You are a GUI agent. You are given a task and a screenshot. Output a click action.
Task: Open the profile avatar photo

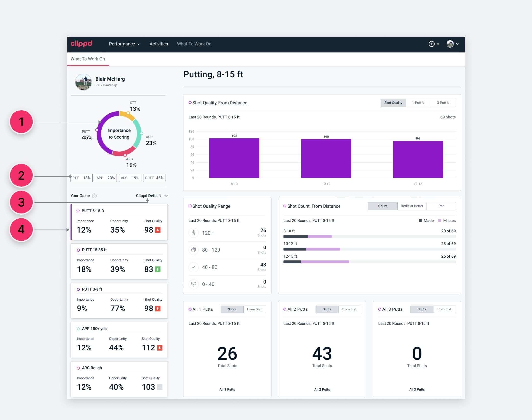[x=450, y=44]
